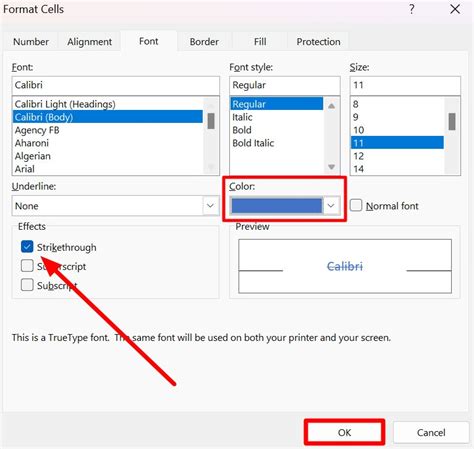
Task: Select Regular in font style list
Action: coord(277,104)
